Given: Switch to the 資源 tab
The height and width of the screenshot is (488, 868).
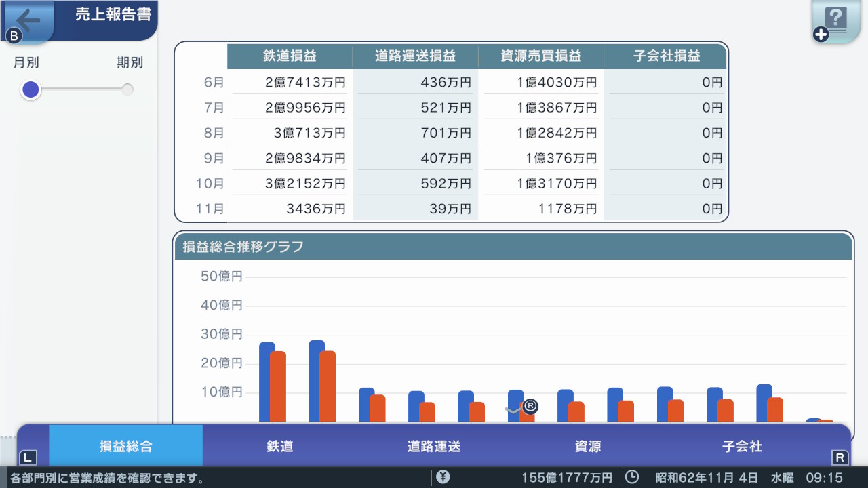Looking at the screenshot, I should coord(588,446).
